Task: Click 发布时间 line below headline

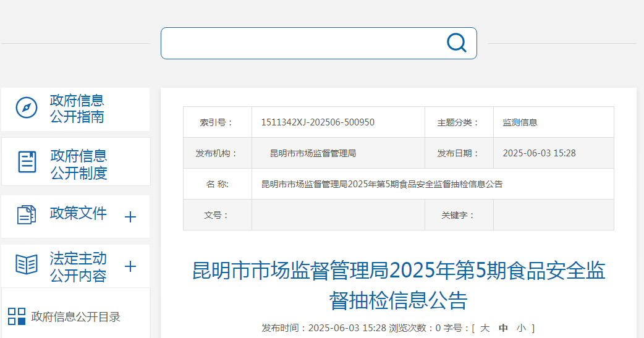Action: [324, 328]
